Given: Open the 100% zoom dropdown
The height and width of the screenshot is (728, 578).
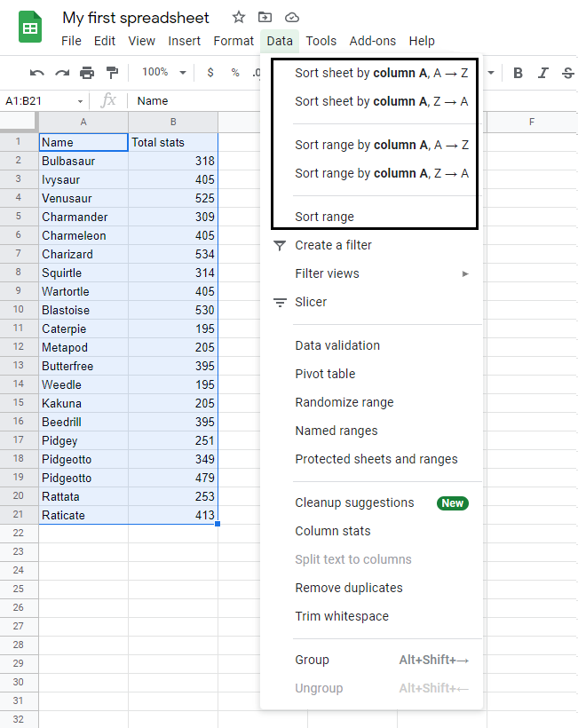Looking at the screenshot, I should pos(163,73).
